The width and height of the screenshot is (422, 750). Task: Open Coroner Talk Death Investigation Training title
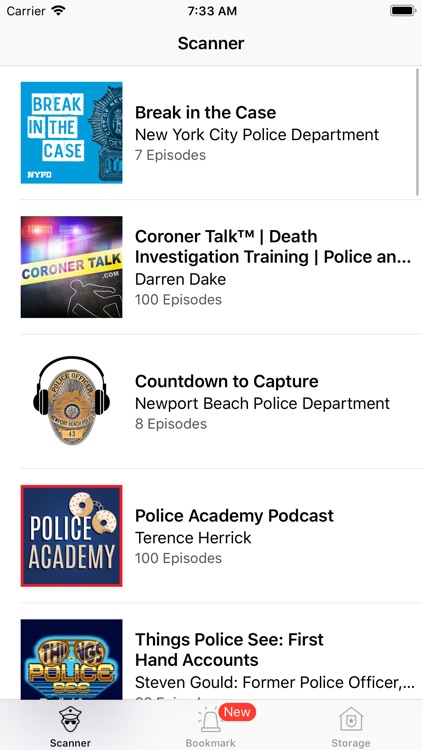pyautogui.click(x=273, y=246)
